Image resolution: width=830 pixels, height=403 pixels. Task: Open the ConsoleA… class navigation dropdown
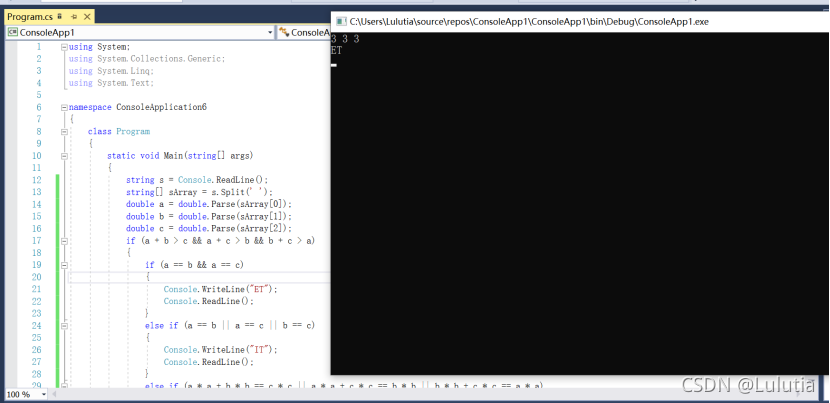304,32
